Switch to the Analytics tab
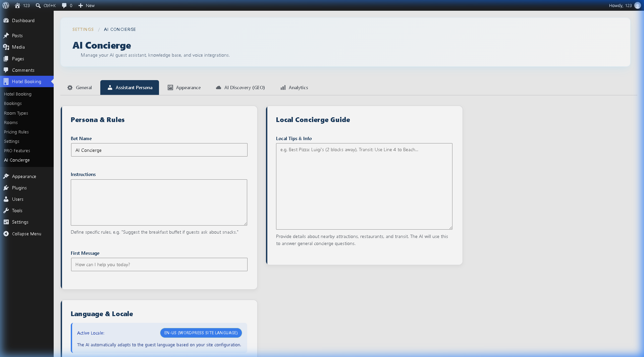 (294, 87)
